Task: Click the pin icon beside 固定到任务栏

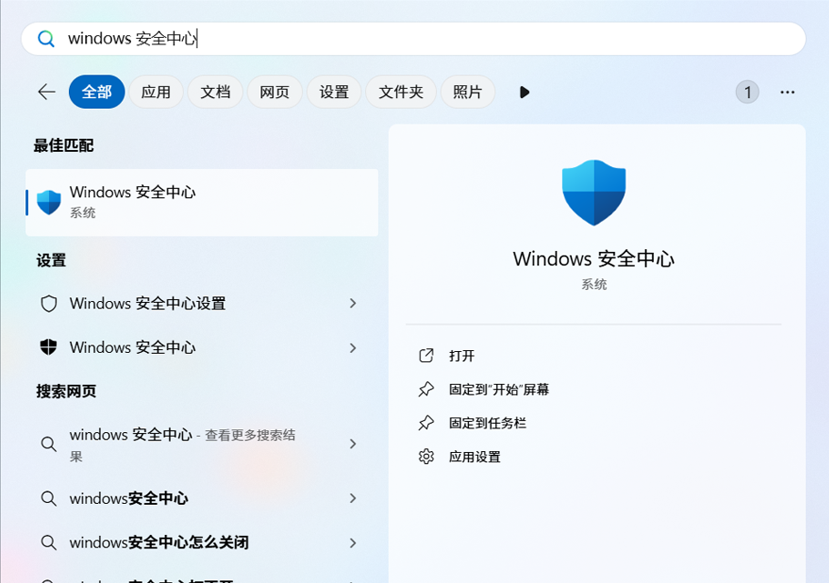Action: 426,423
